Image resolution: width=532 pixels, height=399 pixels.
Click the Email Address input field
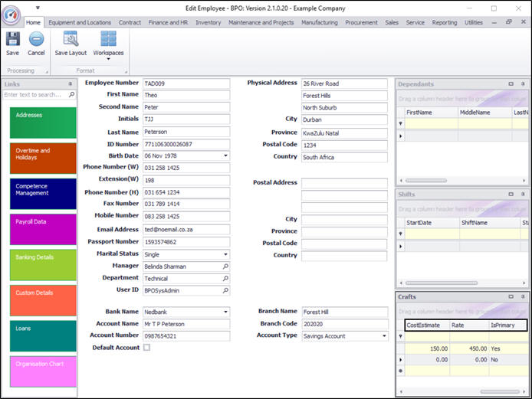tap(186, 230)
